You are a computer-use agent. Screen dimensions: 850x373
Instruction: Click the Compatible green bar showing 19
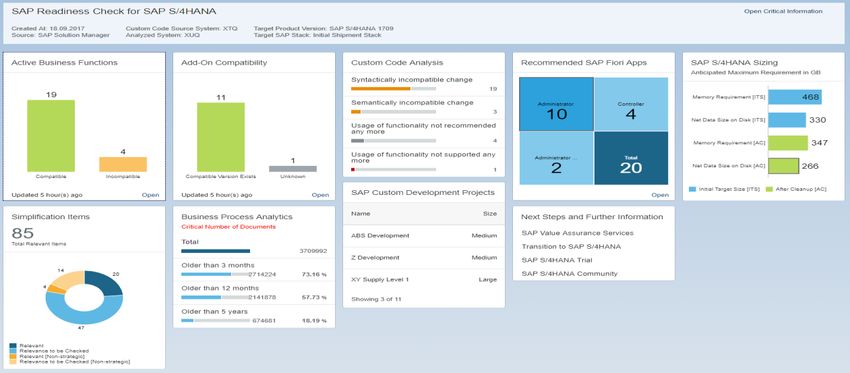coord(51,136)
